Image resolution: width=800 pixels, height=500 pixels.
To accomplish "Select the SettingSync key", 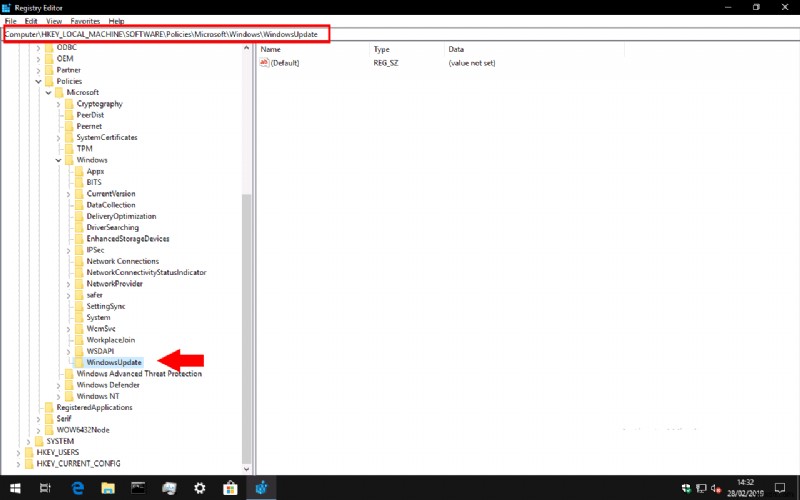I will click(106, 306).
